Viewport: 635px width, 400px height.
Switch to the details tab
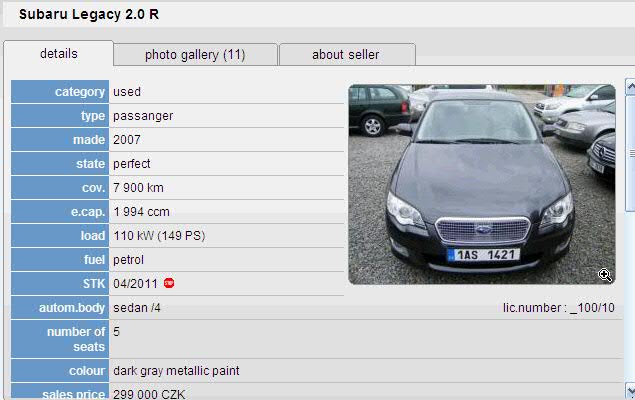tap(59, 53)
